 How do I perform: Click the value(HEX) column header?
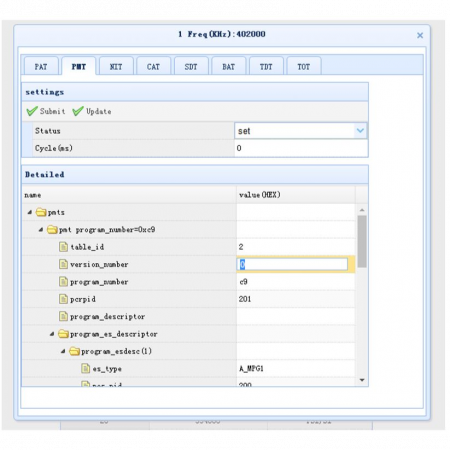(296, 195)
